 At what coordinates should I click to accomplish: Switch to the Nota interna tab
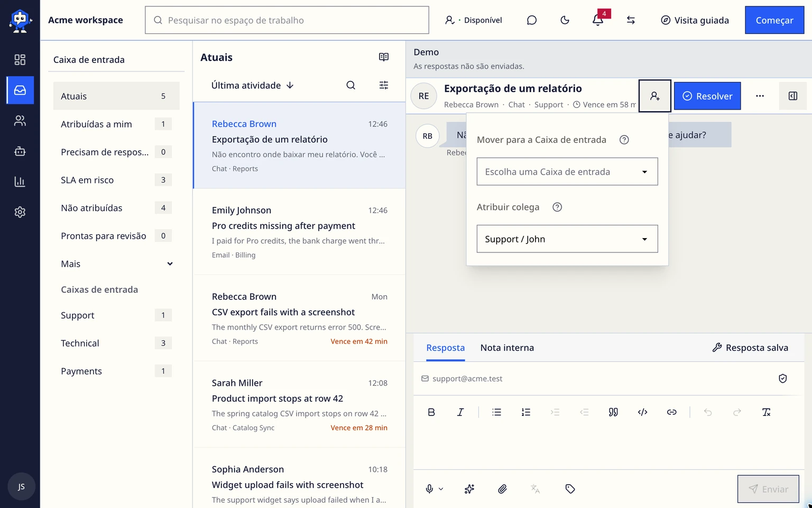[x=507, y=348]
